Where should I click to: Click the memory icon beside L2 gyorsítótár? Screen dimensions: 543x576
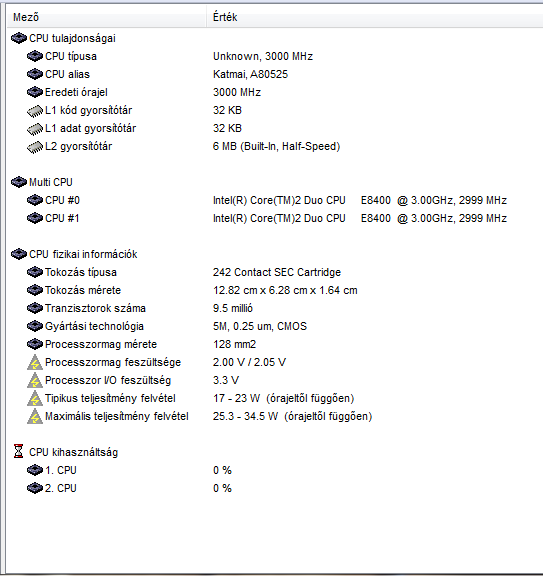pyautogui.click(x=35, y=147)
